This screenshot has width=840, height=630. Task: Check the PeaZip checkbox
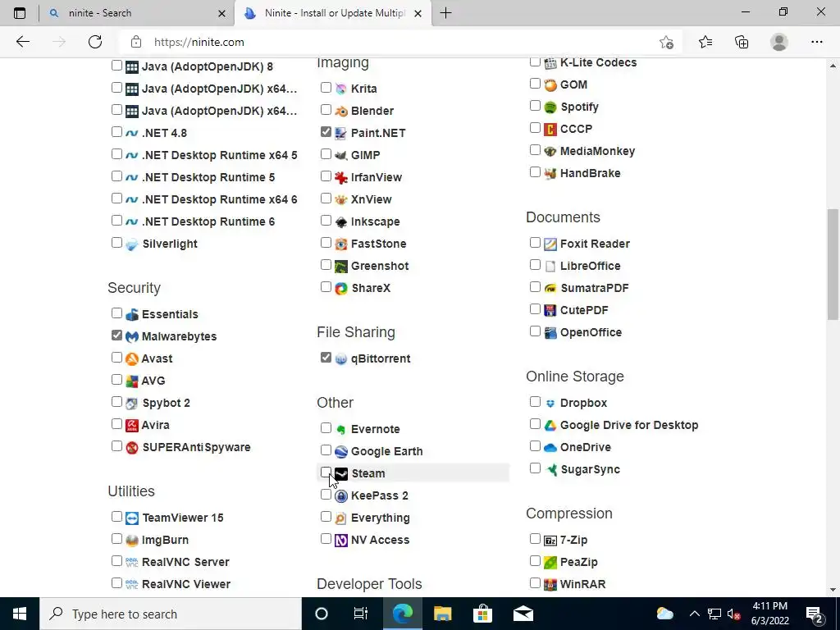tap(535, 561)
